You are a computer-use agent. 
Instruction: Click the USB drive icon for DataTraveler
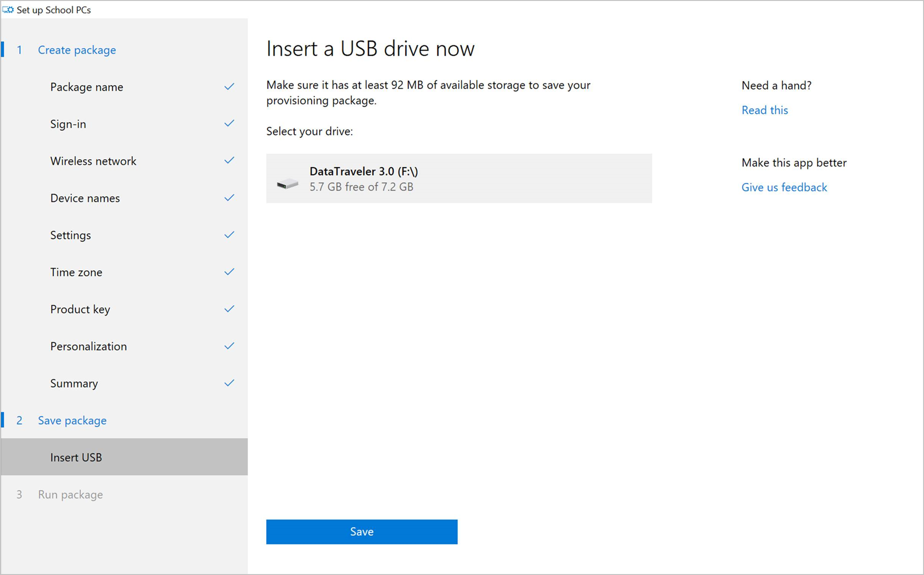point(287,183)
